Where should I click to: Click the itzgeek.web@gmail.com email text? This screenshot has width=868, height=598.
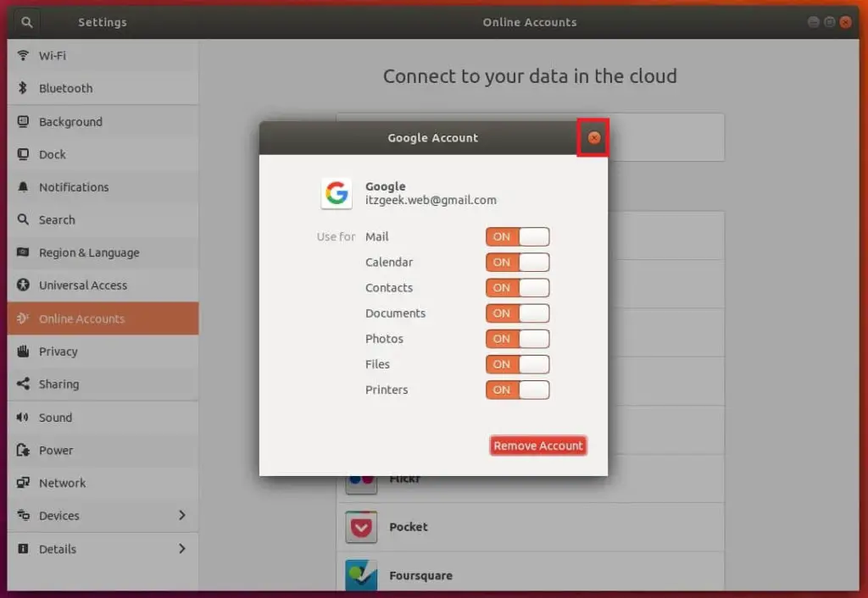[x=431, y=200]
